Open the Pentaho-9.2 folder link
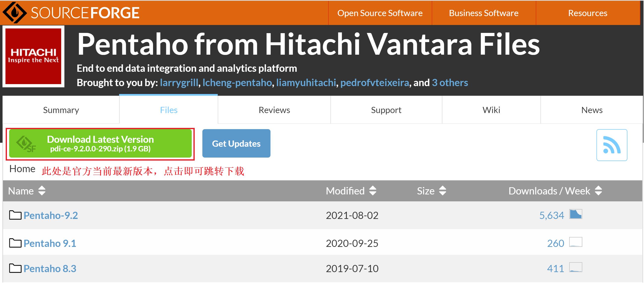The image size is (644, 283). click(51, 215)
